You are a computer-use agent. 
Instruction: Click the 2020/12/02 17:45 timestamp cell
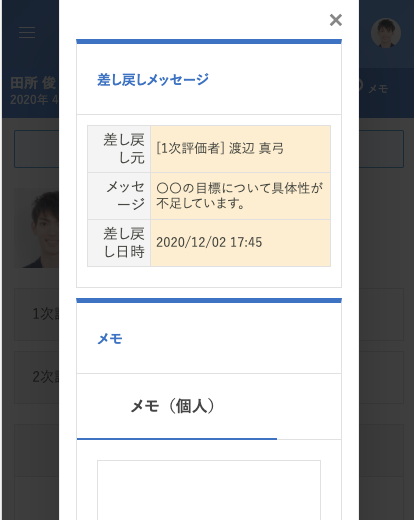(240, 243)
